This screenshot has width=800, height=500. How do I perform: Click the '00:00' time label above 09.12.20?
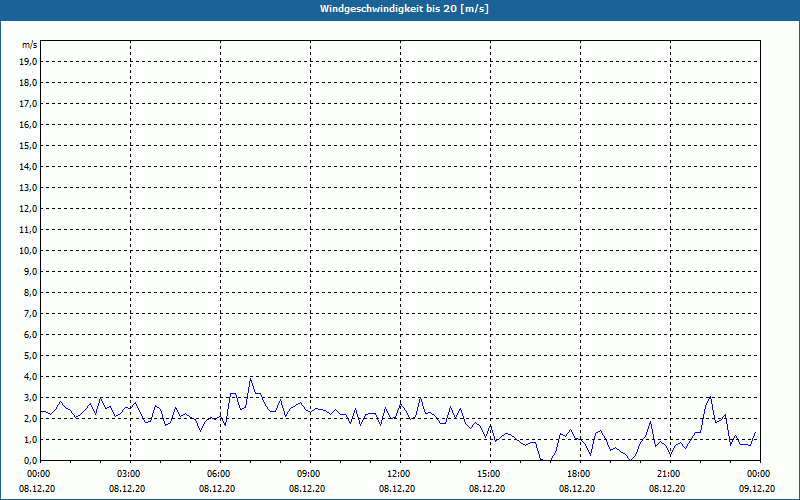click(760, 474)
